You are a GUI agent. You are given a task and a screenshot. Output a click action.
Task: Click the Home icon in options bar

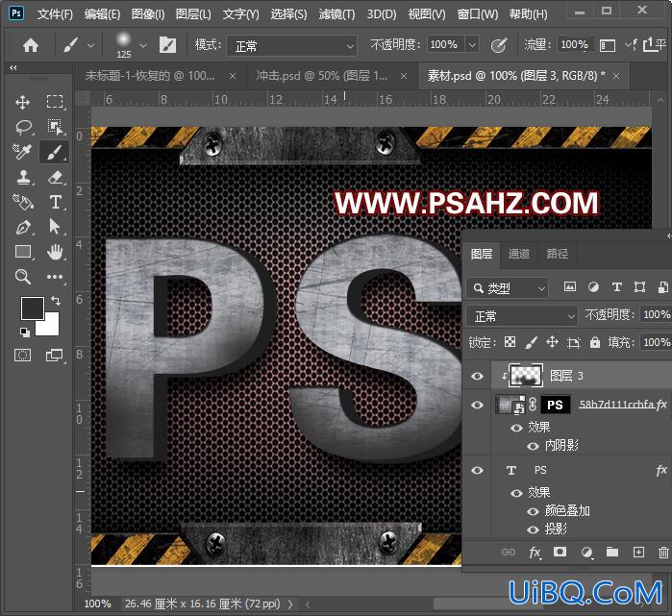click(31, 45)
